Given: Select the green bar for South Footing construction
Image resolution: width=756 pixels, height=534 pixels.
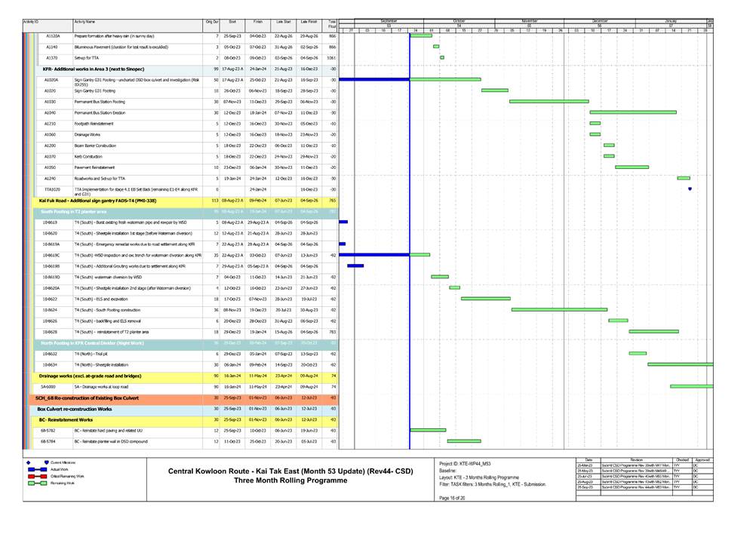Looking at the screenshot, I should coord(559,309).
